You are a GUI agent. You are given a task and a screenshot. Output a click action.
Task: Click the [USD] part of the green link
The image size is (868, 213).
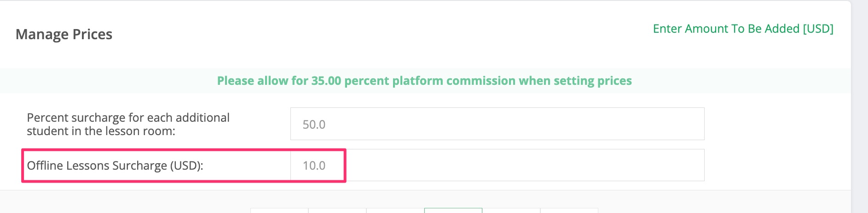[x=818, y=29]
